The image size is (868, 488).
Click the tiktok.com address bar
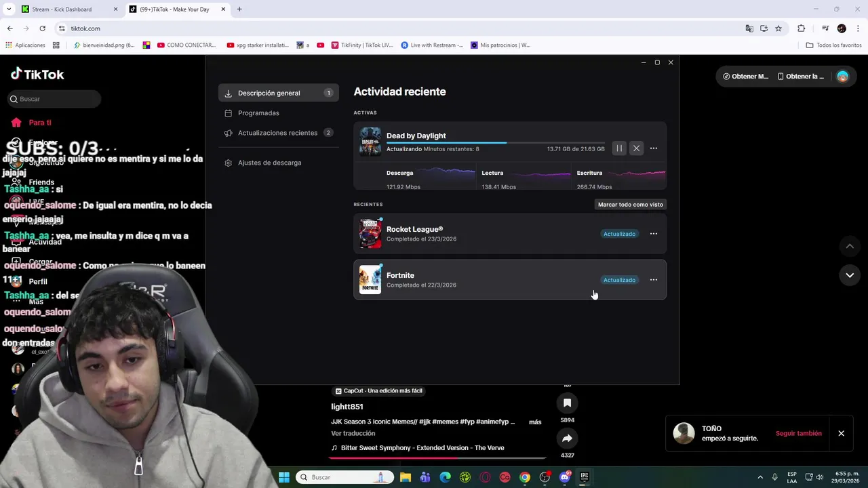(x=400, y=28)
